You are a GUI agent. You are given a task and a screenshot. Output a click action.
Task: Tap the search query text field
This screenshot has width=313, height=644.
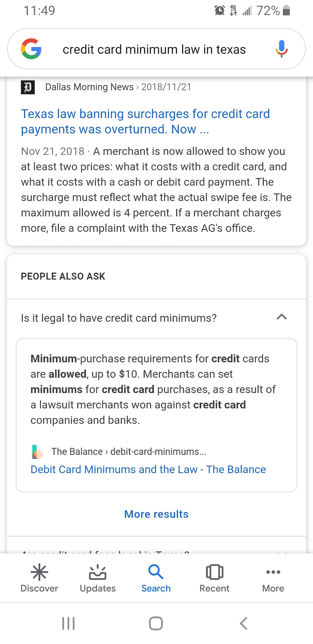click(154, 50)
